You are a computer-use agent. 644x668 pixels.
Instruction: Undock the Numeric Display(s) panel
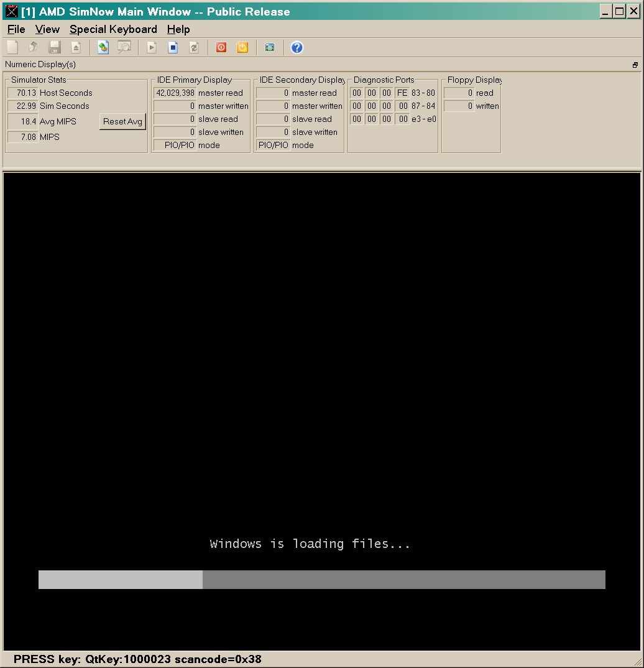pos(635,65)
